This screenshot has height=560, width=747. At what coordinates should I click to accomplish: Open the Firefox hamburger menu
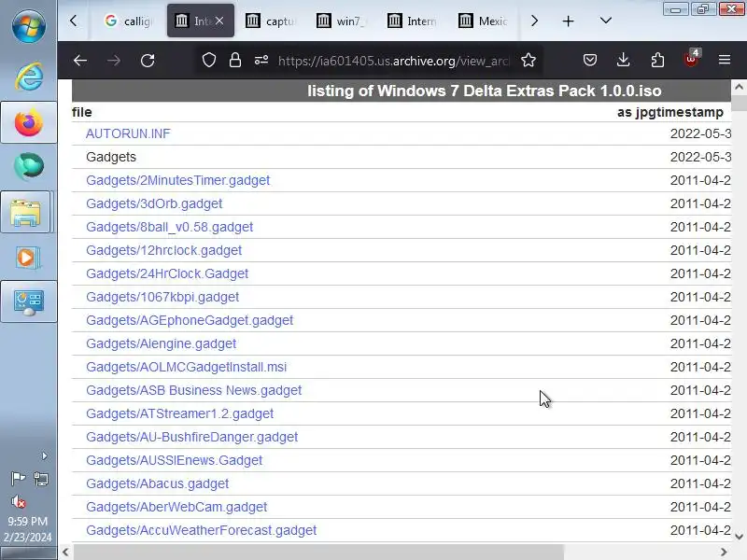[x=725, y=60]
